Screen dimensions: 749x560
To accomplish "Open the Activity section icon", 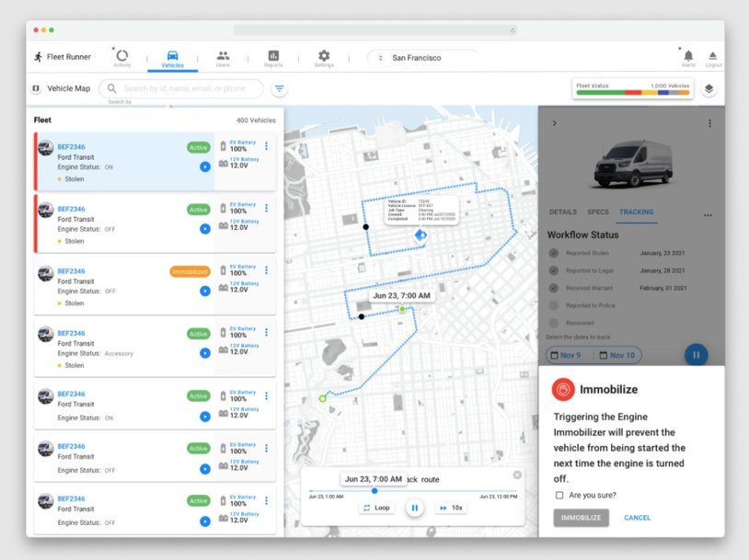I will (x=122, y=58).
